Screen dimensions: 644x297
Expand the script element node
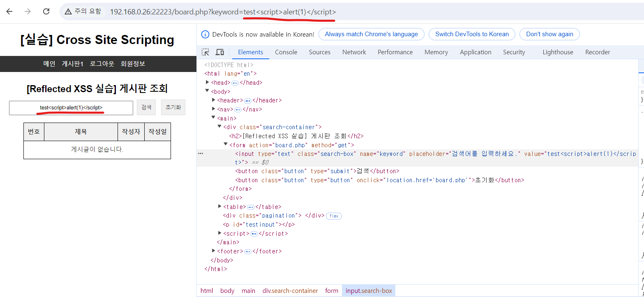point(219,233)
